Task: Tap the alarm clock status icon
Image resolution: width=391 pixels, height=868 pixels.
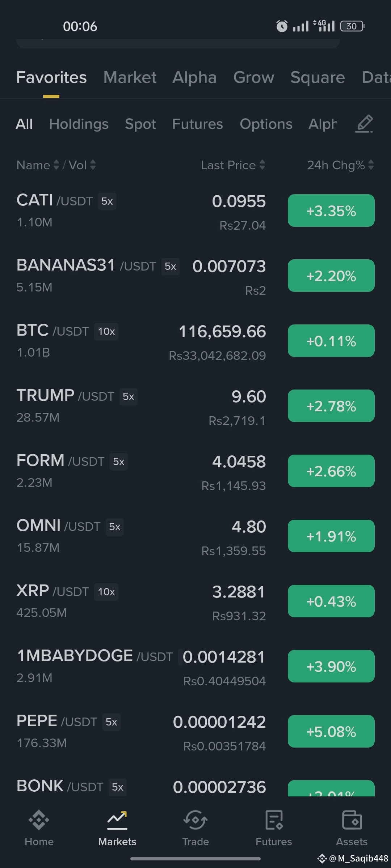Action: (x=282, y=26)
